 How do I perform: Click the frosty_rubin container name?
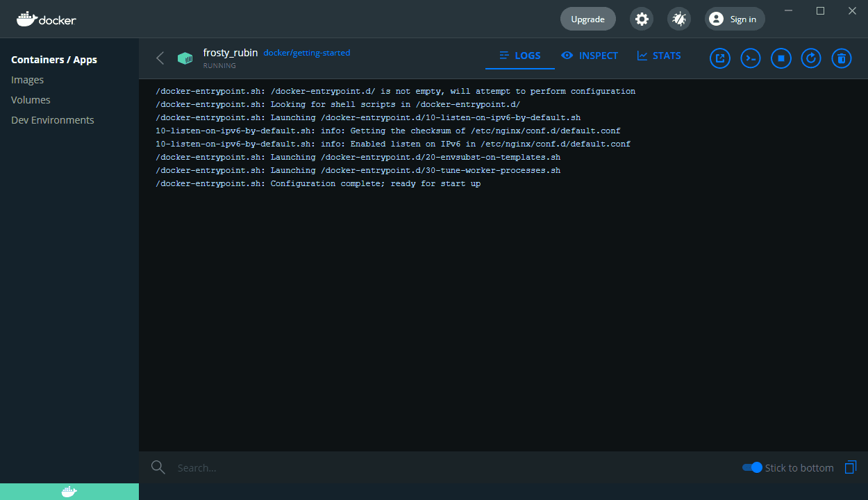point(231,53)
